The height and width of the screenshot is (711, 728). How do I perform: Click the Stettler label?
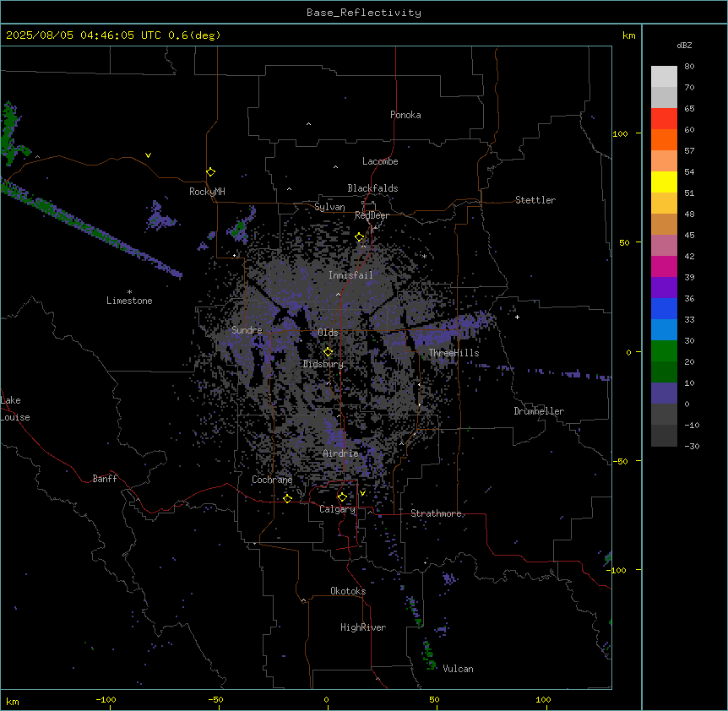(x=535, y=200)
